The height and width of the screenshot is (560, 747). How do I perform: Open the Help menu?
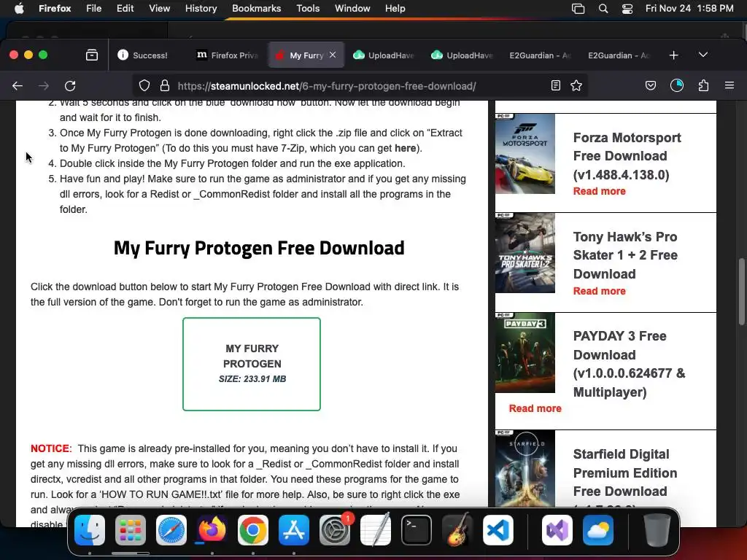[395, 9]
